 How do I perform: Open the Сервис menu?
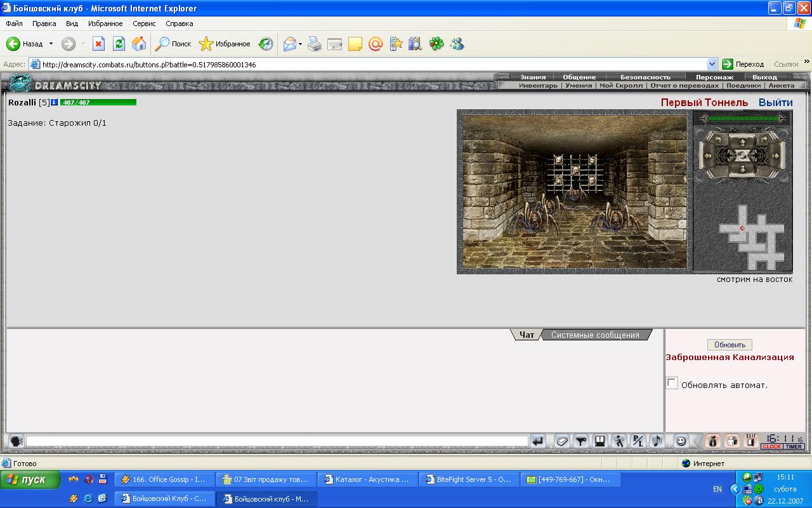(144, 23)
